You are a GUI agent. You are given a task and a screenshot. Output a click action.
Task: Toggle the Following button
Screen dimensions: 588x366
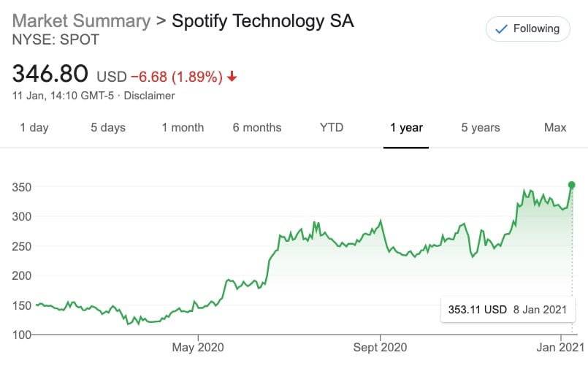(527, 29)
